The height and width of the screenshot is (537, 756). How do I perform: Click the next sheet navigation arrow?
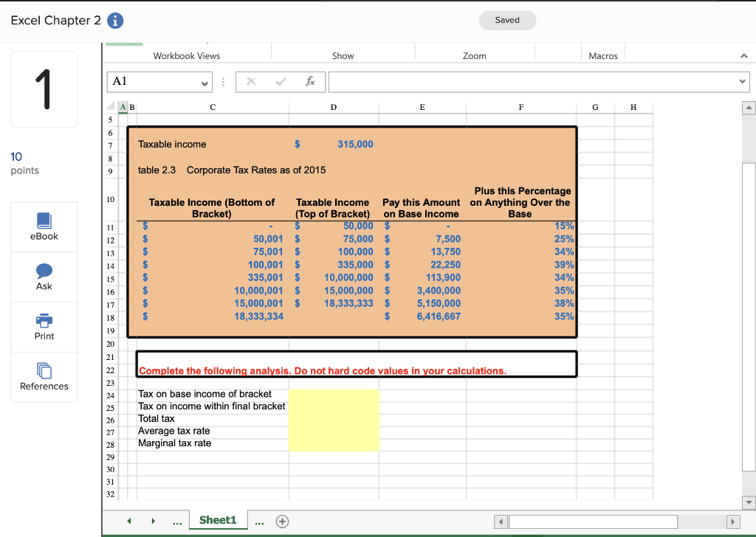[153, 520]
